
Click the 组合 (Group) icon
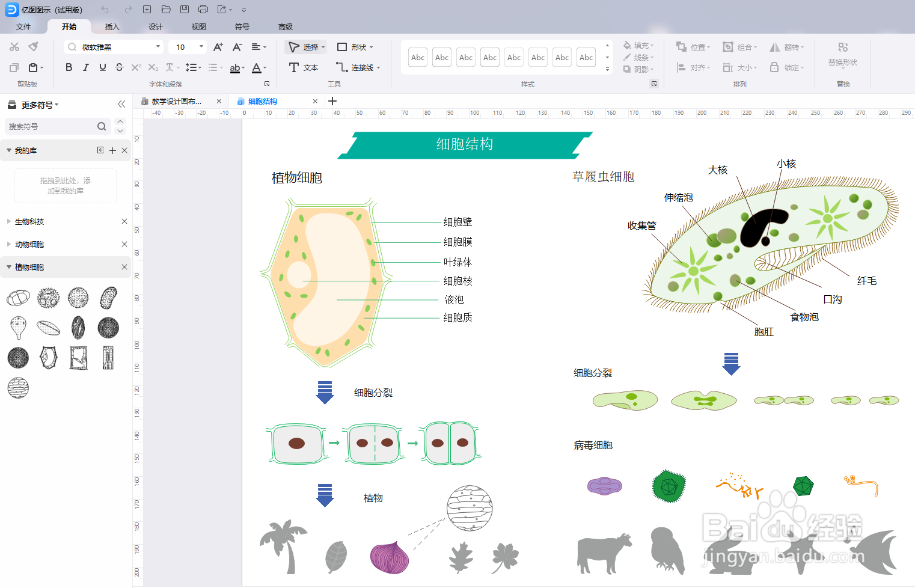(x=728, y=46)
